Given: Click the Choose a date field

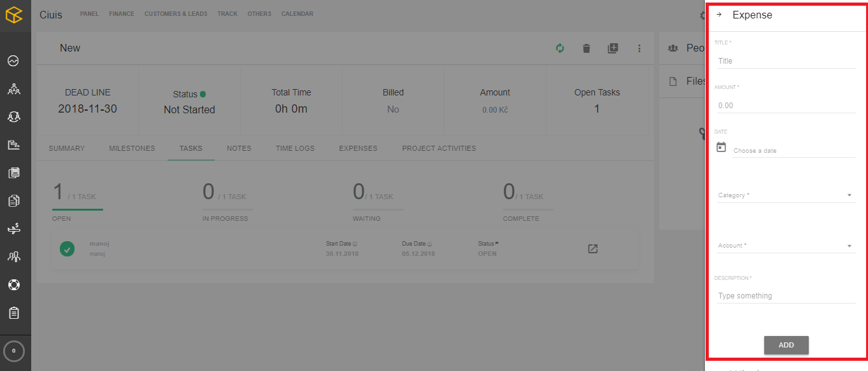Looking at the screenshot, I should pyautogui.click(x=794, y=151).
